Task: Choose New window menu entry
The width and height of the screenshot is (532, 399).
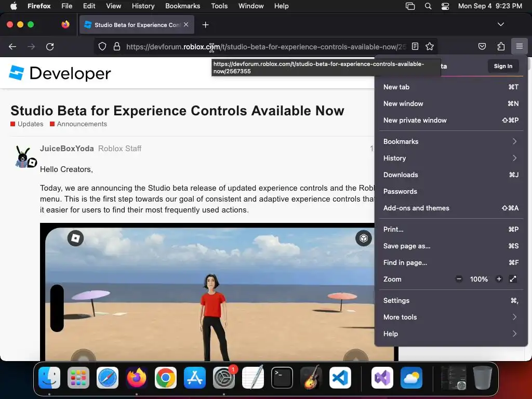Action: point(451,103)
